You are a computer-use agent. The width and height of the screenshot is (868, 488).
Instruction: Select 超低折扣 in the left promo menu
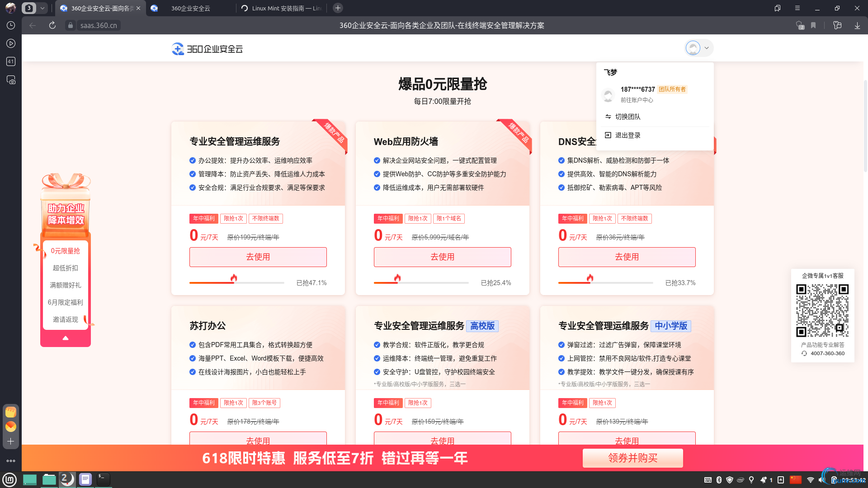coord(66,268)
